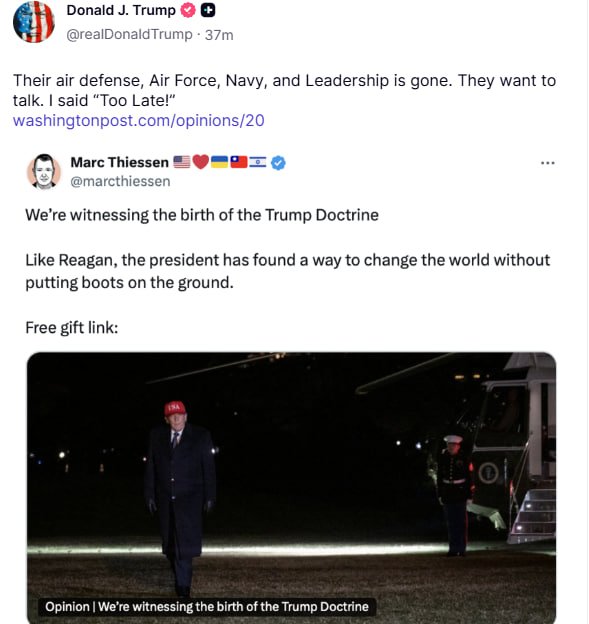Click the Israel flag emoji
This screenshot has height=624, width=589.
coord(257,162)
